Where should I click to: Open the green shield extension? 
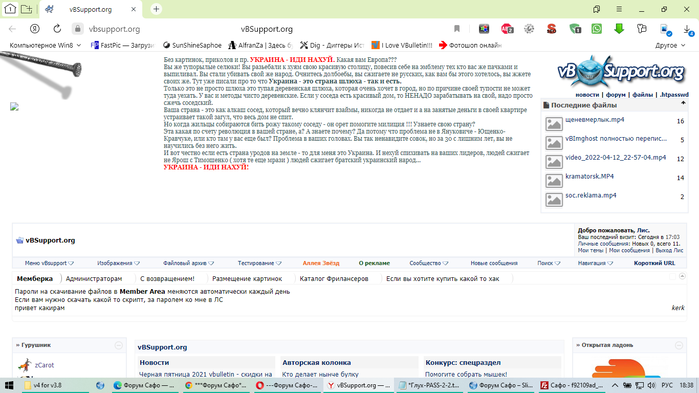tap(575, 29)
